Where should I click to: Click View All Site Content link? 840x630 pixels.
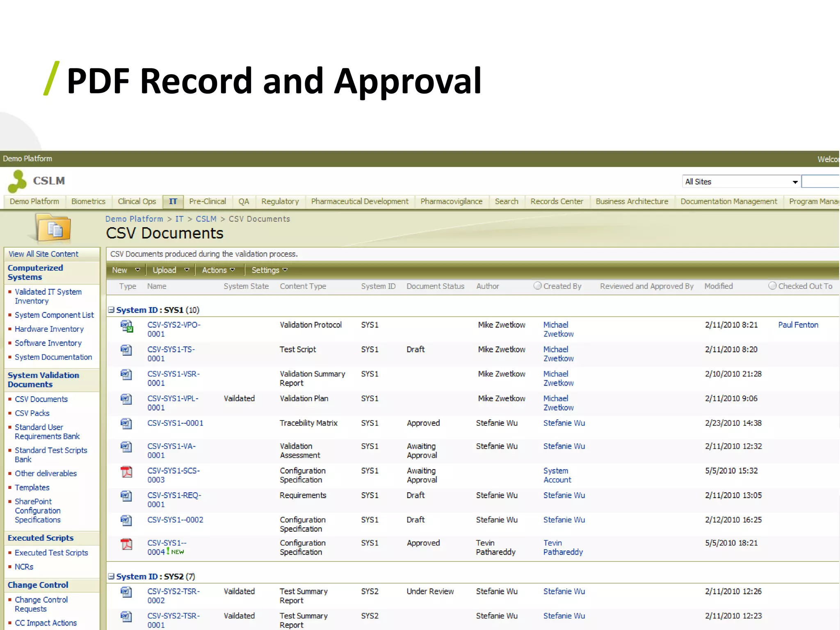pyautogui.click(x=43, y=254)
